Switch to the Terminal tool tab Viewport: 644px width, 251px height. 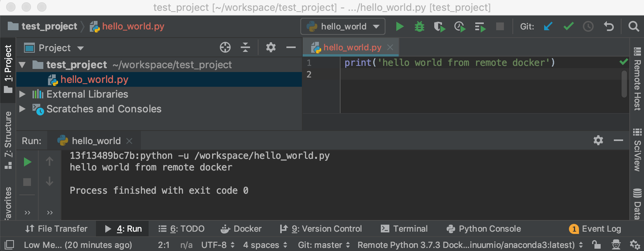tap(404, 229)
